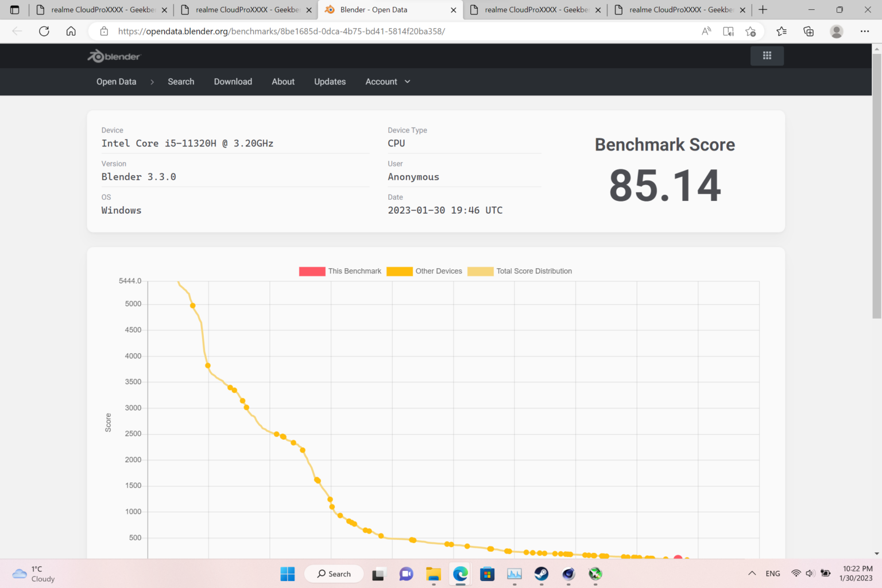
Task: Click the Read aloud icon
Action: tap(706, 31)
